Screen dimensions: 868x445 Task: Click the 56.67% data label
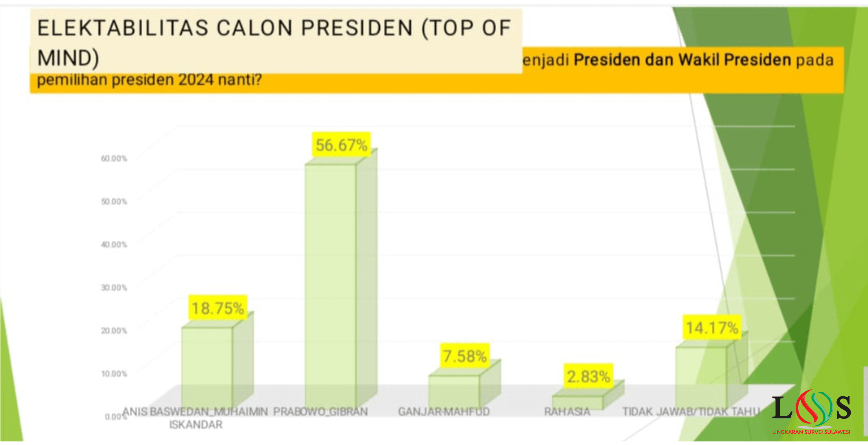tap(341, 145)
